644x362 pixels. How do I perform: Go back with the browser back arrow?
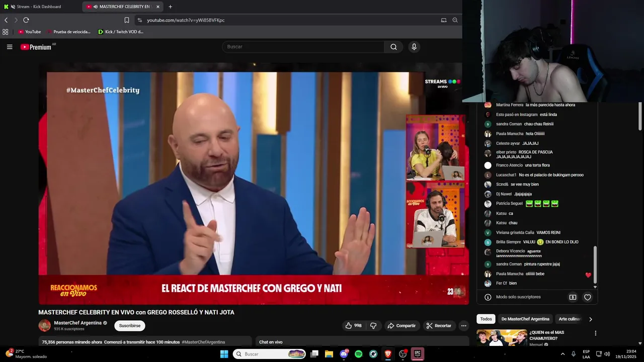[6, 20]
